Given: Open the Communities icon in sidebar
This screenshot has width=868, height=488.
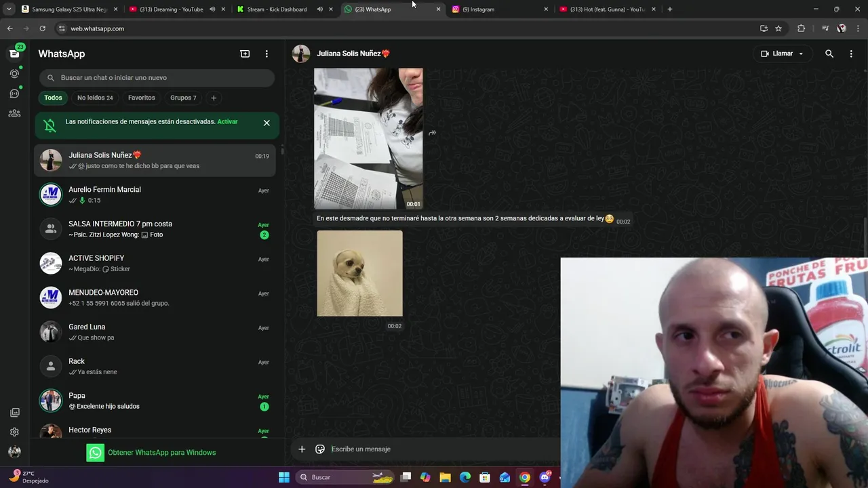Looking at the screenshot, I should 14,113.
